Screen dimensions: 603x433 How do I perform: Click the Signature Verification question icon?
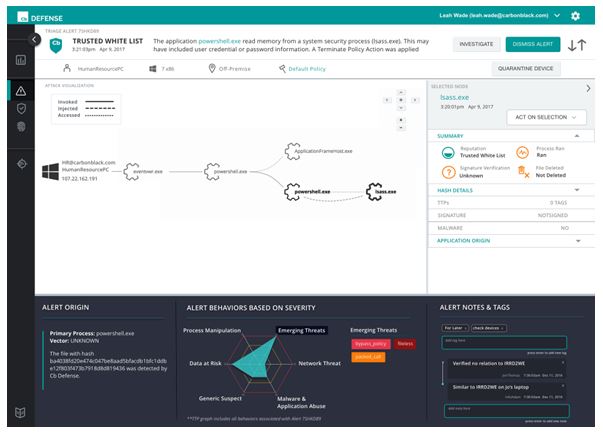click(448, 172)
